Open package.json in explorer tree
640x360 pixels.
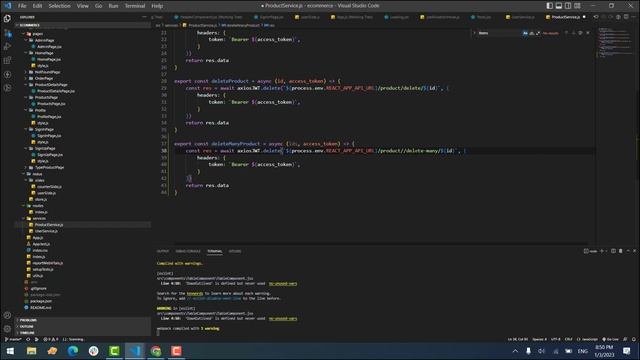41,301
